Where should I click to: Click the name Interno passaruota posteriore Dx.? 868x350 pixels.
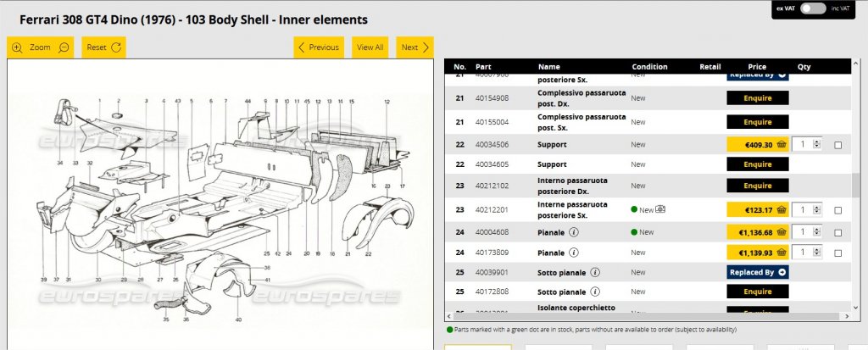tap(572, 186)
